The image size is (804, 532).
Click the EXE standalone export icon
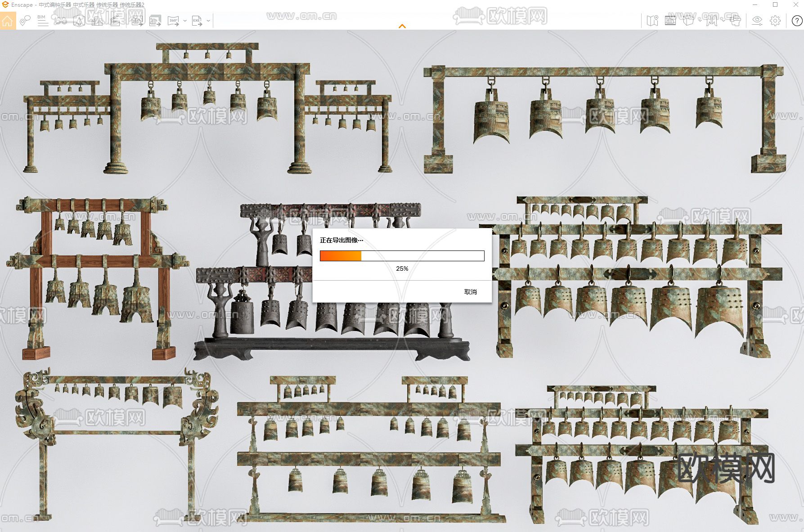(x=197, y=21)
